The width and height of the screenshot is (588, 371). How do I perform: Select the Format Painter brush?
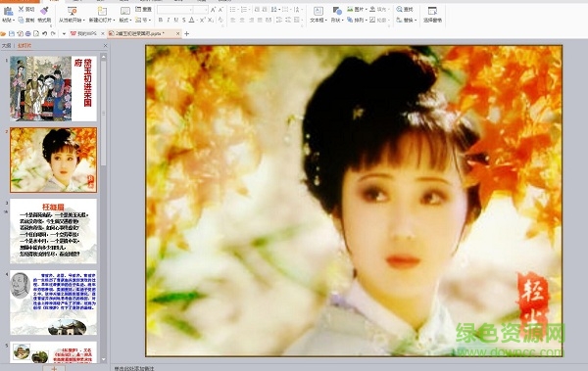pyautogui.click(x=44, y=11)
